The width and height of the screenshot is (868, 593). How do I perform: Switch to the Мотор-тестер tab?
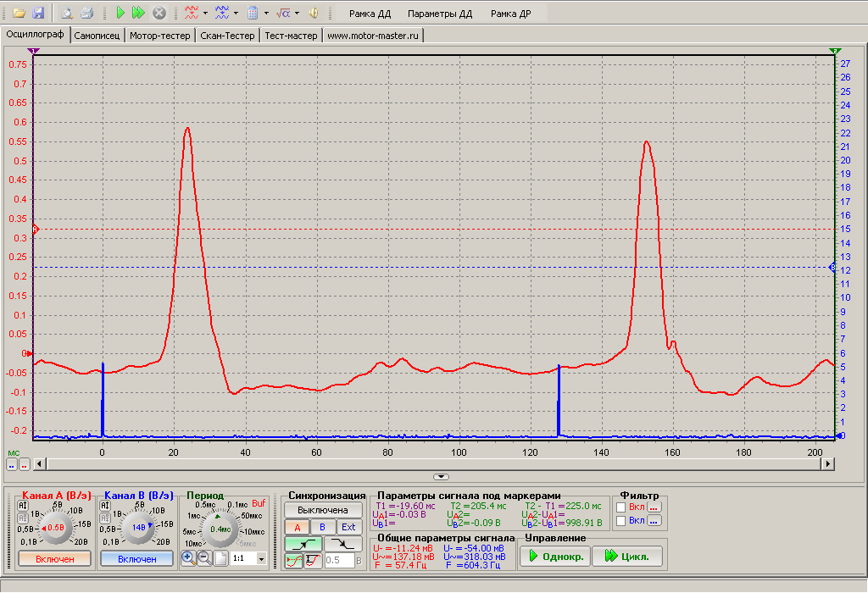[160, 36]
